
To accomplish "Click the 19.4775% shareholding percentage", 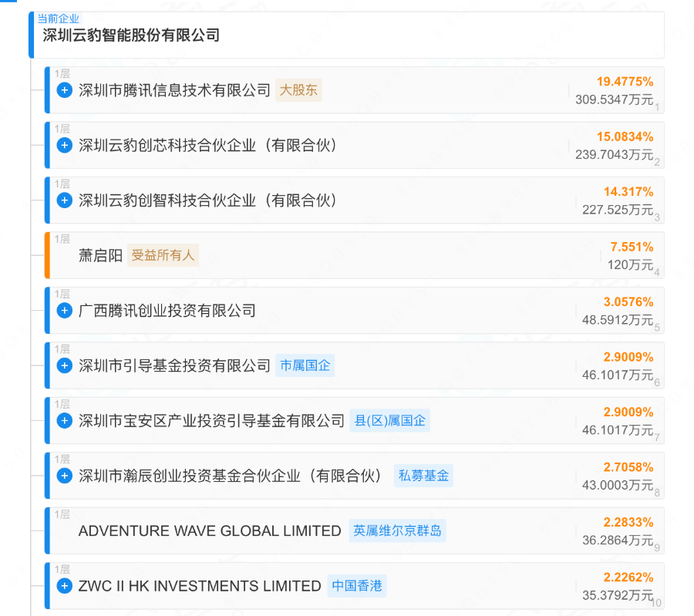I will (x=625, y=81).
